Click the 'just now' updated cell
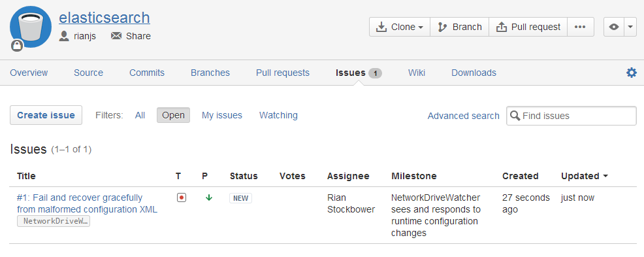Image resolution: width=644 pixels, height=257 pixels. (578, 197)
